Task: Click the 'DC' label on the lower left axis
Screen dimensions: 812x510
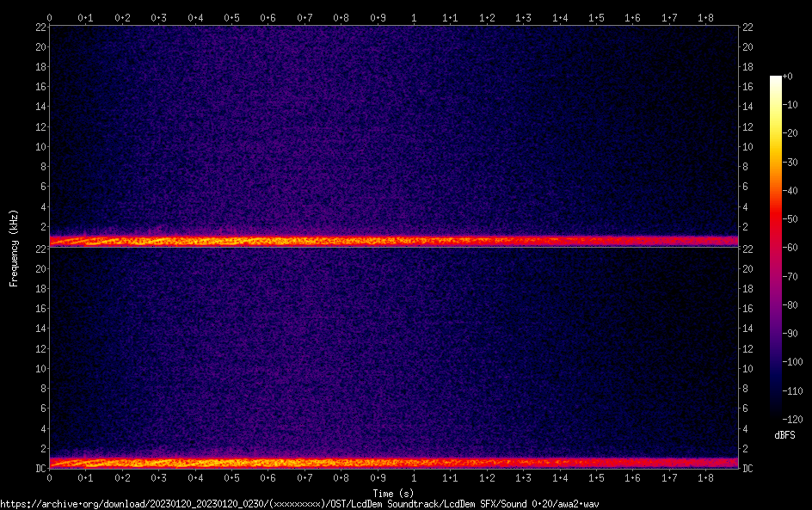Action: [40, 469]
